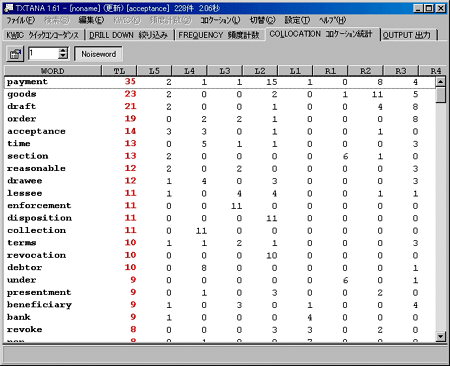Screen dimensions: 450x366
Task: Select the word 'drawee' in the list
Action: (25, 181)
